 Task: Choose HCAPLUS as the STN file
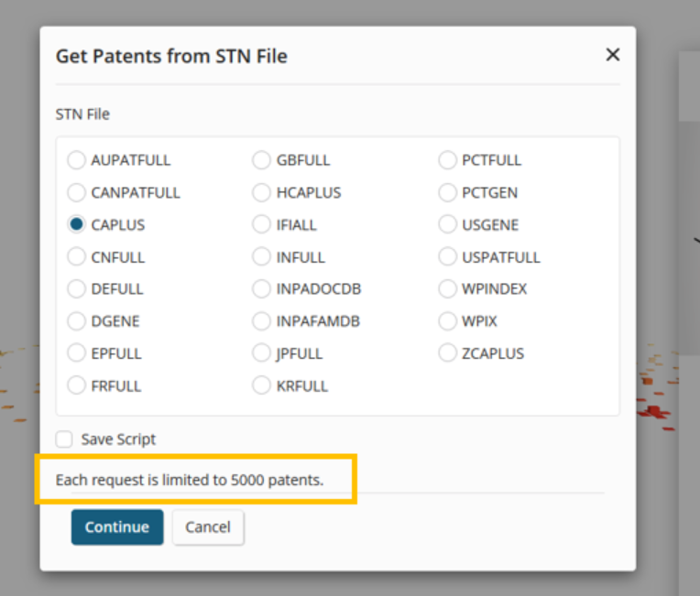(x=261, y=192)
